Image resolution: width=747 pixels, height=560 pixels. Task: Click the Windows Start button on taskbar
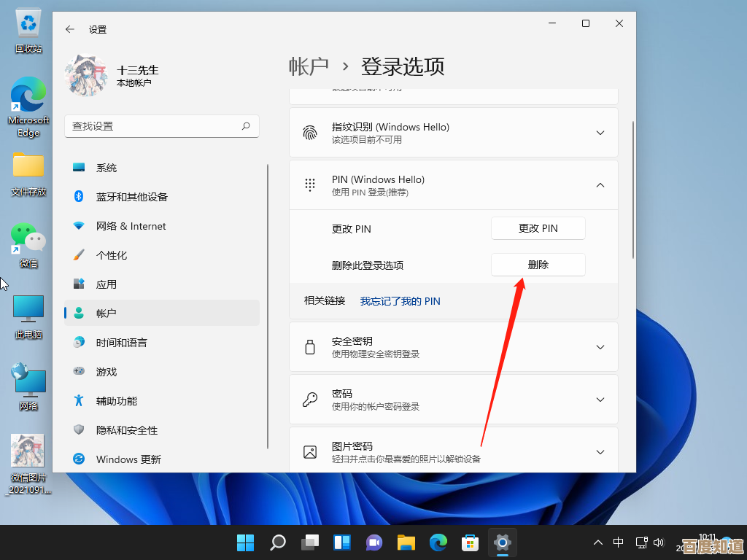[x=246, y=542]
